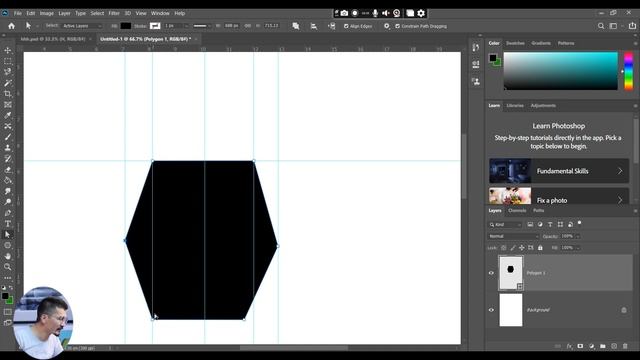Click the Home icon in options bar
The height and width of the screenshot is (360, 640).
(x=11, y=26)
